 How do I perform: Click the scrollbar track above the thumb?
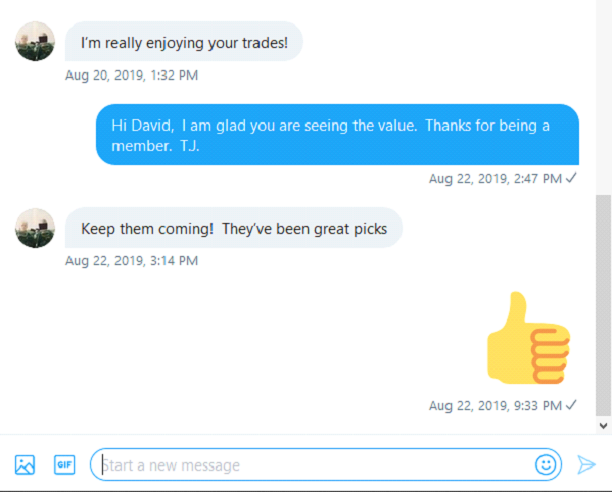604,98
